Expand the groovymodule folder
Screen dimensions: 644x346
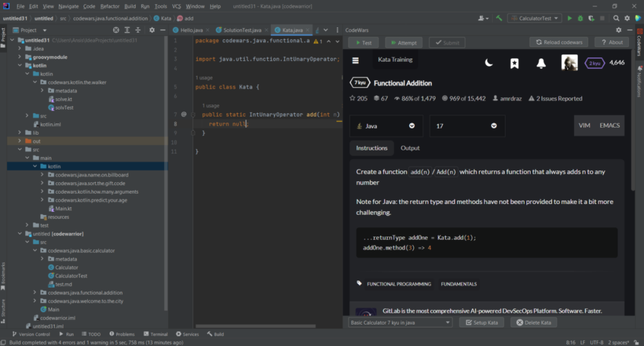[19, 57]
